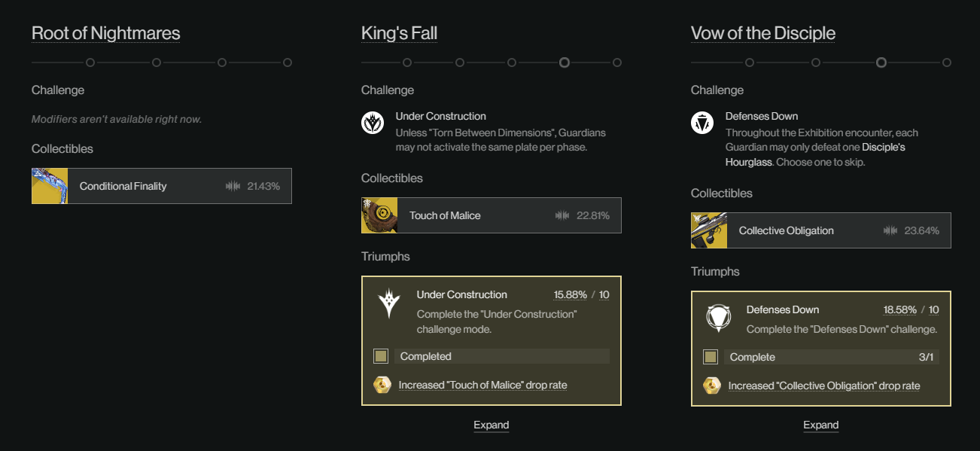Click the drop rate wave icon next to 21.43%

[x=236, y=186]
